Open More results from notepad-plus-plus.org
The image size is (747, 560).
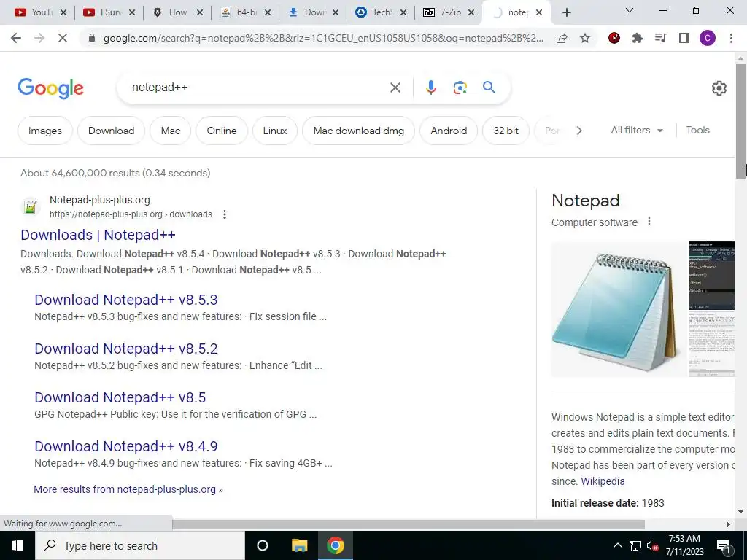click(128, 489)
